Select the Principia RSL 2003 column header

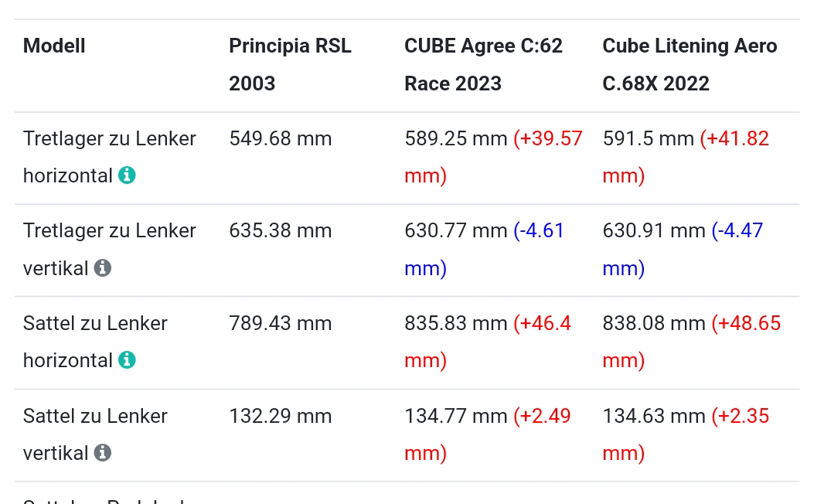[290, 65]
